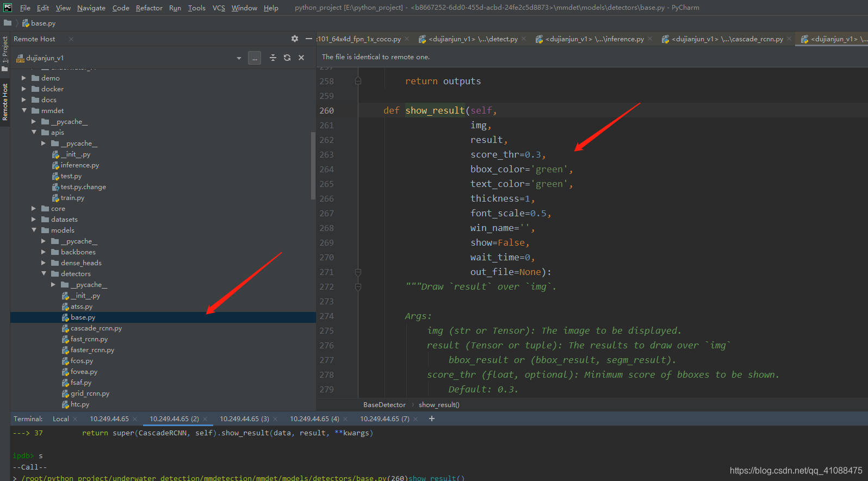868x481 pixels.
Task: Toggle the Remote Host side tab
Action: (x=5, y=102)
